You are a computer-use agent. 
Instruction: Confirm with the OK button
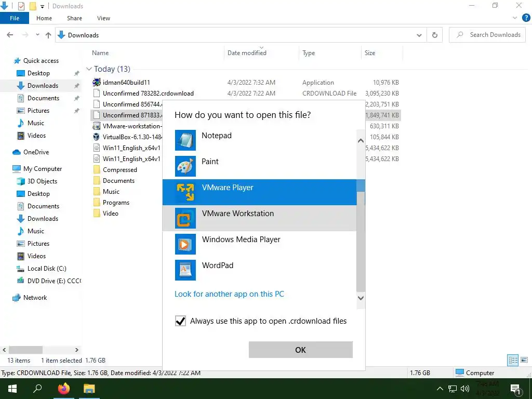coord(301,350)
